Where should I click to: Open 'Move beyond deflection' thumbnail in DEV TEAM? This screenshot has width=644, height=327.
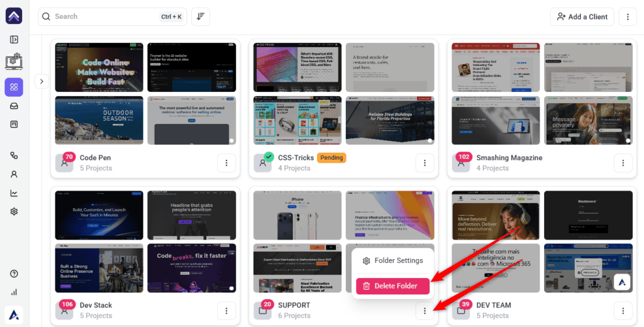click(x=496, y=215)
